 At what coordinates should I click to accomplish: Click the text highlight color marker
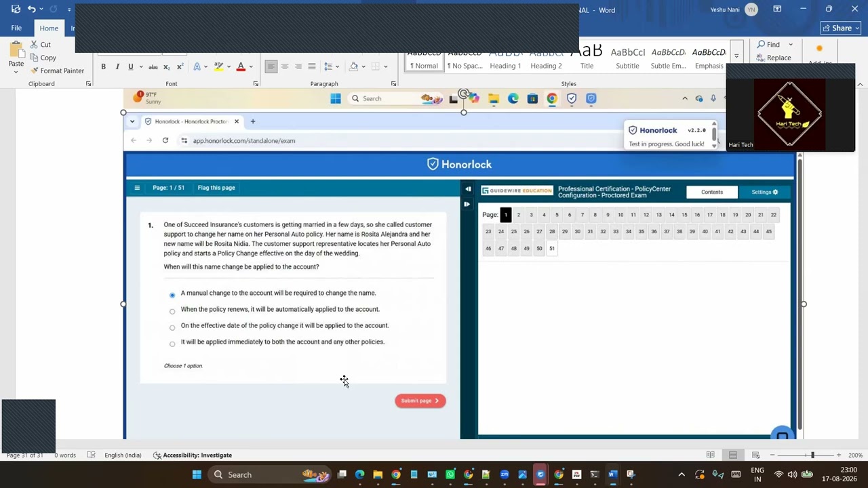point(218,66)
